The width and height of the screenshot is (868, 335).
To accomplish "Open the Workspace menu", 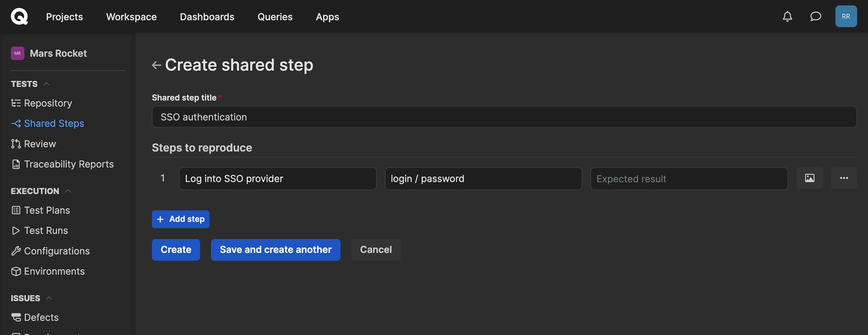I will pos(131,17).
